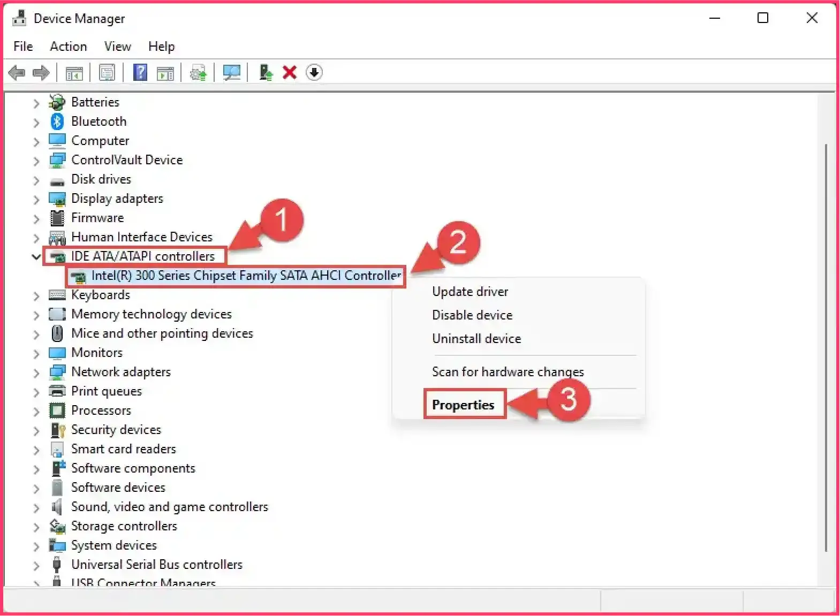Choose Properties from the context menu
Viewport: 840px width, 616px height.
pos(463,405)
